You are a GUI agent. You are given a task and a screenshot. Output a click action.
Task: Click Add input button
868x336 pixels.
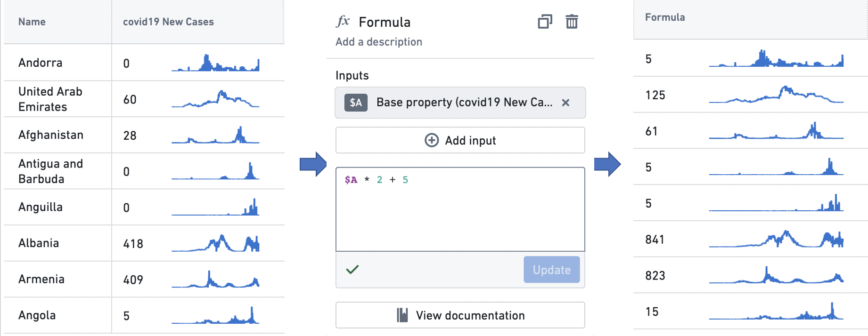460,140
